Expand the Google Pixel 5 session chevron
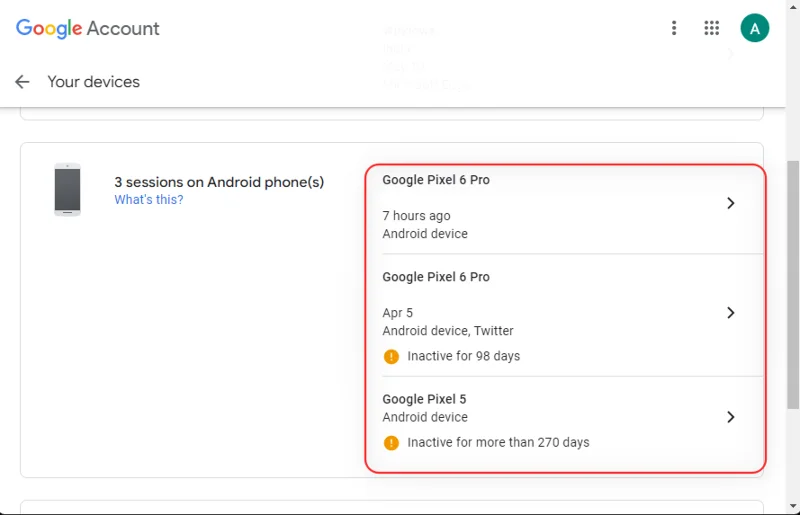This screenshot has height=515, width=800. tap(731, 417)
